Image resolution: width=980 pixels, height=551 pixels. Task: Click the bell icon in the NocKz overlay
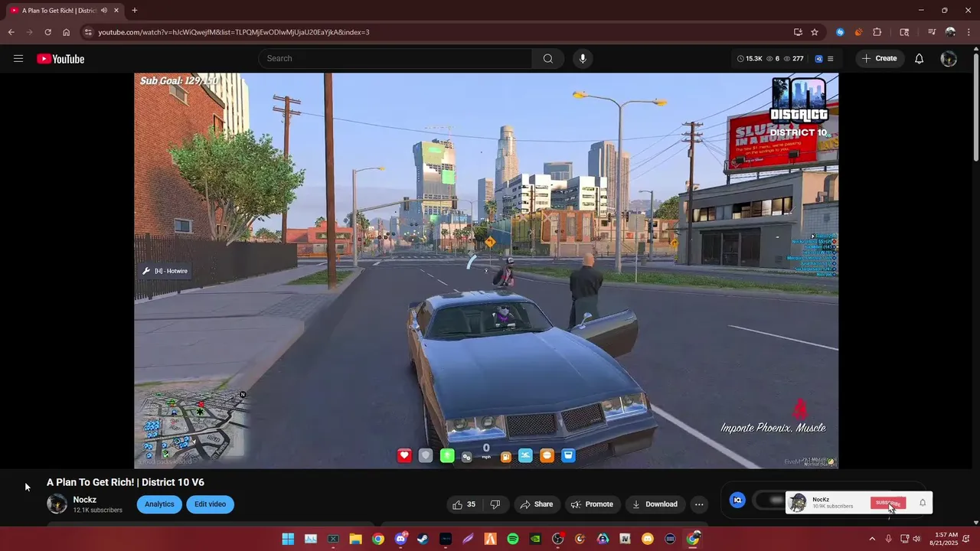click(x=923, y=503)
